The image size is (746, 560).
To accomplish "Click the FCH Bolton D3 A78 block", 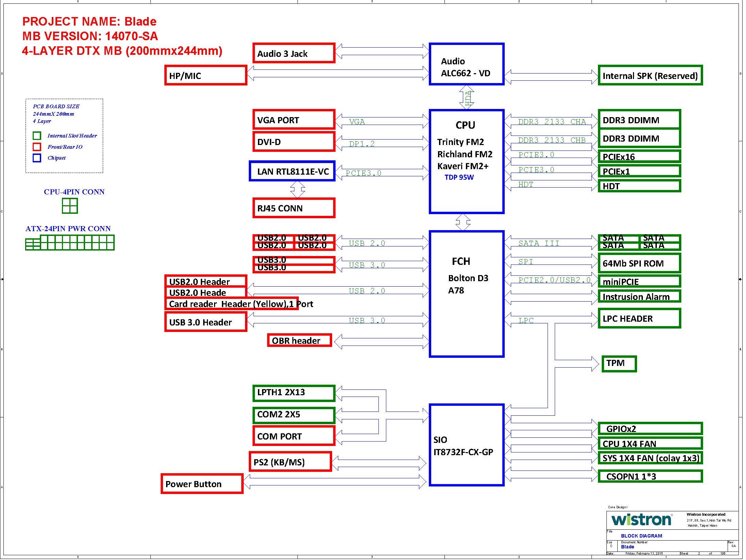I will 467,294.
